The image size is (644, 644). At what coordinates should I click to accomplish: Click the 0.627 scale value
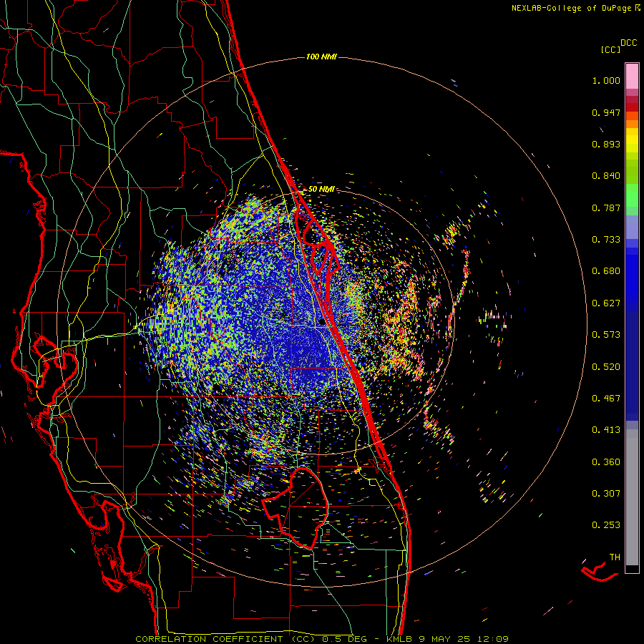coord(606,303)
